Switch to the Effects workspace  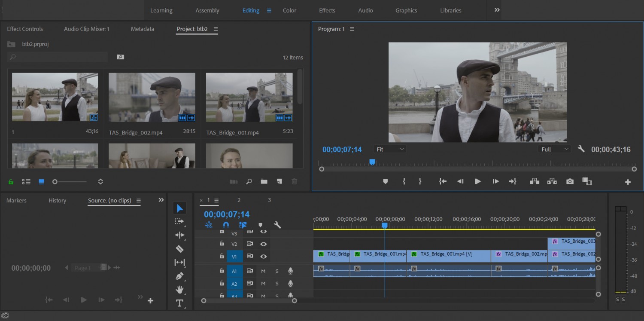tap(327, 10)
